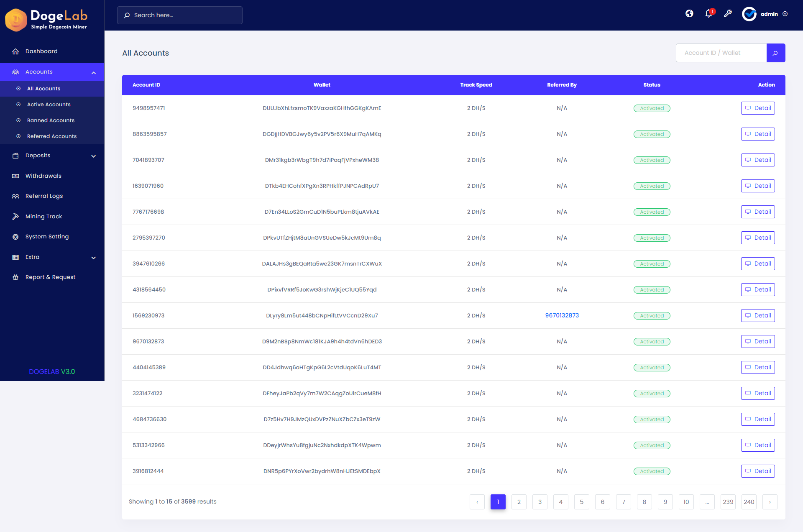The height and width of the screenshot is (532, 803).
Task: Switch to the Banned Accounts view
Action: [50, 120]
